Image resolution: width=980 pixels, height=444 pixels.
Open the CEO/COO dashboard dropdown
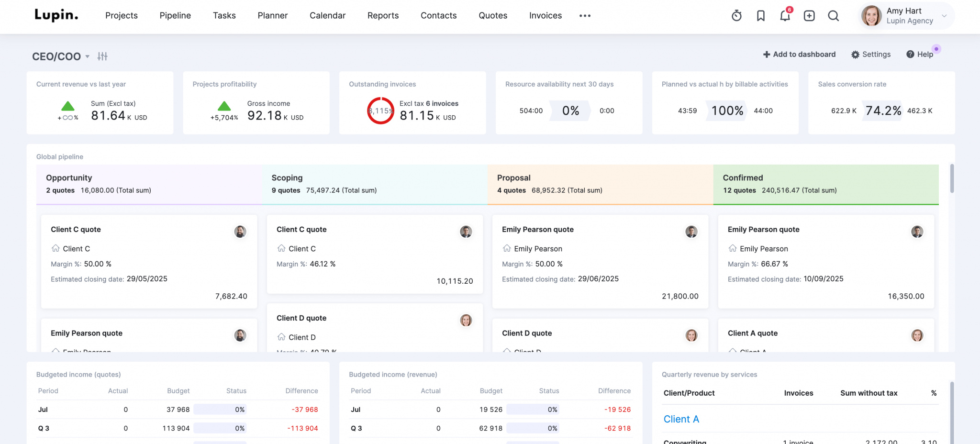[x=87, y=56]
